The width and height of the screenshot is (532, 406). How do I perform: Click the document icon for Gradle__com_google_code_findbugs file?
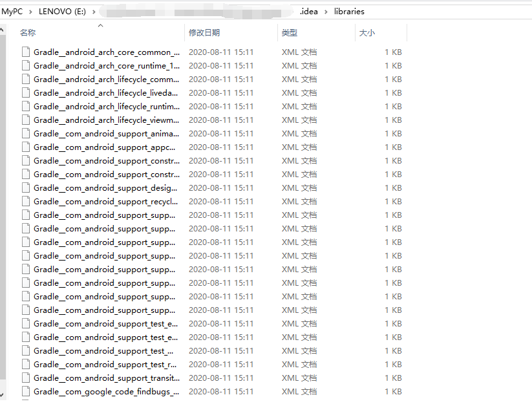(x=25, y=391)
